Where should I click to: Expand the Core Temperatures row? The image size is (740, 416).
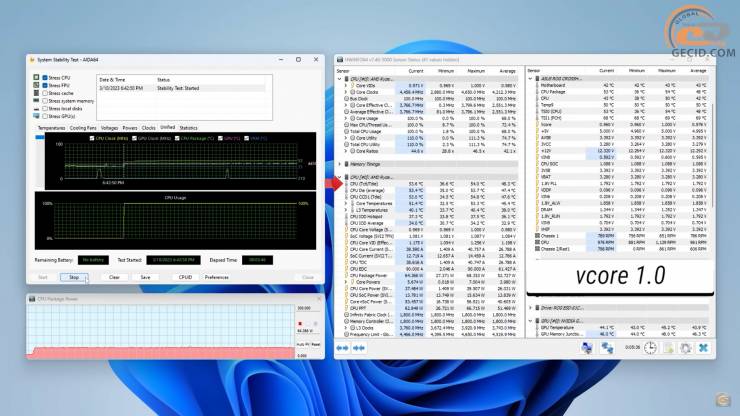click(346, 203)
